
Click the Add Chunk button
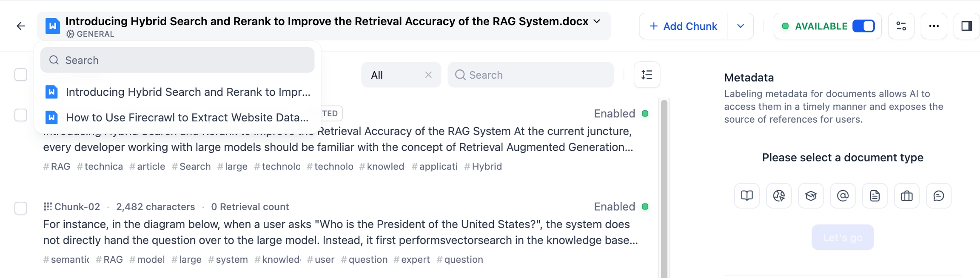[684, 26]
